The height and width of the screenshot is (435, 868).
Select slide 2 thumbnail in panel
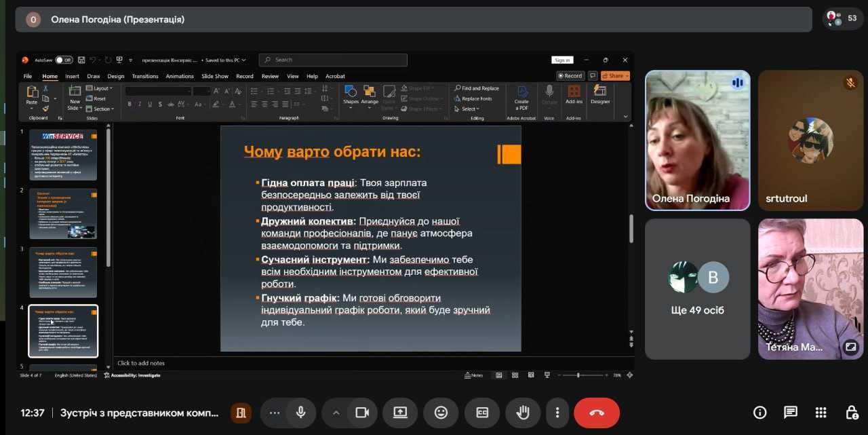pos(63,214)
